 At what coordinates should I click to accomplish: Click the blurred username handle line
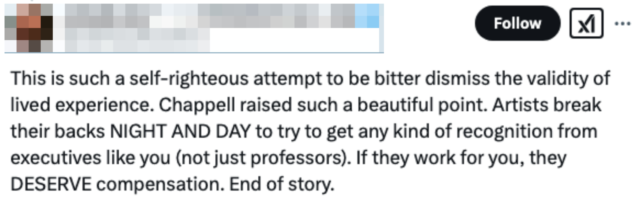137,40
